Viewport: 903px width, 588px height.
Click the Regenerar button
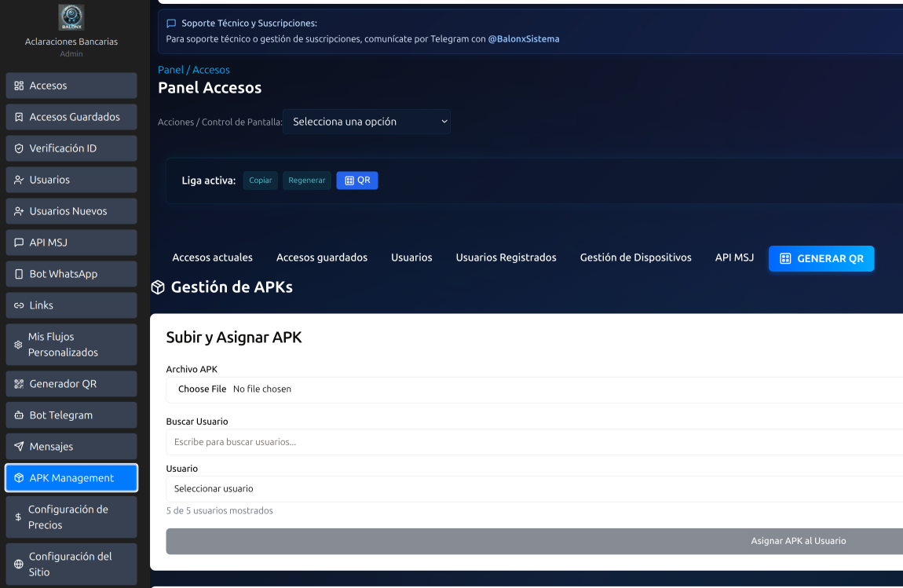point(306,181)
